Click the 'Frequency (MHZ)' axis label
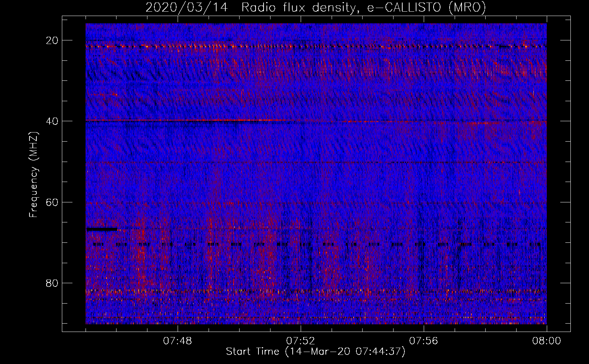589x364 pixels. point(33,175)
